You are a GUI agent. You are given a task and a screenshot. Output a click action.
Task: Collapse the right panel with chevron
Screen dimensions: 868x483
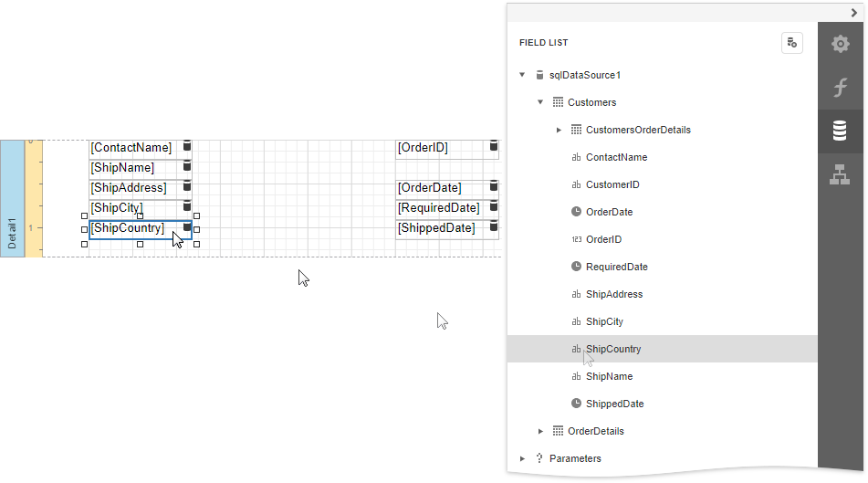(853, 13)
